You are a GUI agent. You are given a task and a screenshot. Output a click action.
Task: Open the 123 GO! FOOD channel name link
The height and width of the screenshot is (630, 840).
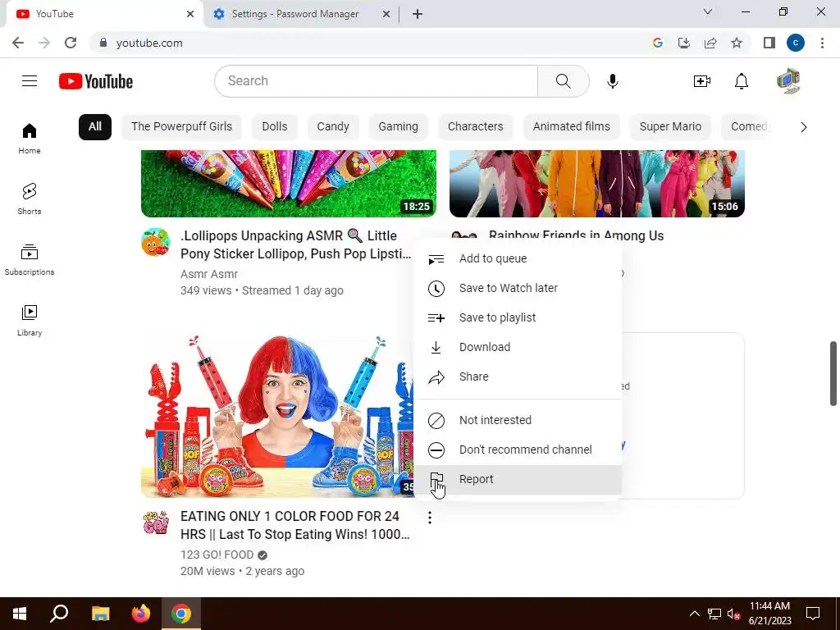pos(217,555)
